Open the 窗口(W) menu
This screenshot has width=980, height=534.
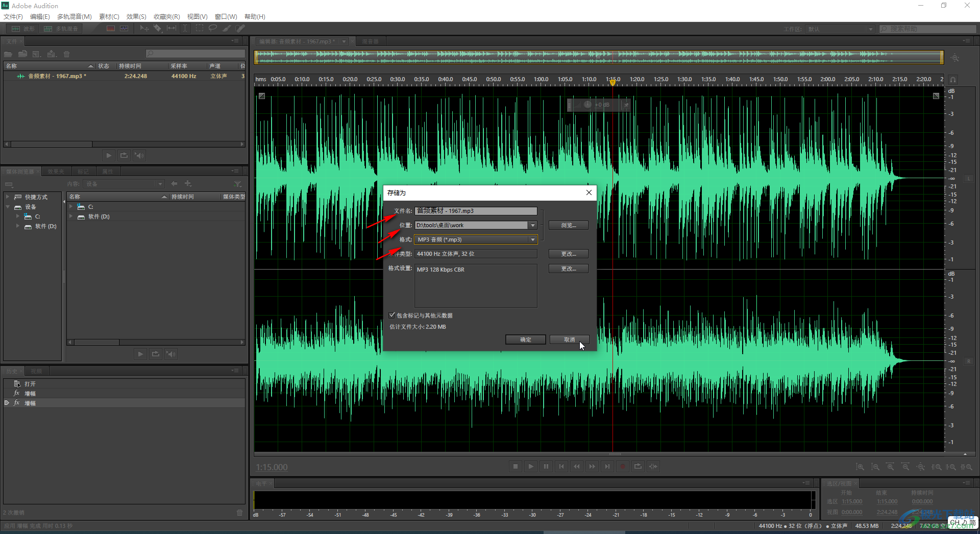226,16
